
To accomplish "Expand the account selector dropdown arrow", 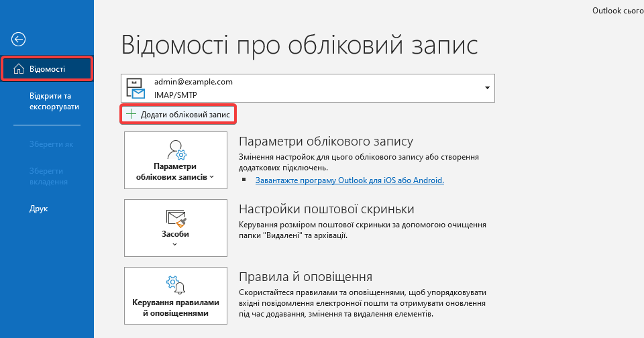I will pos(486,89).
